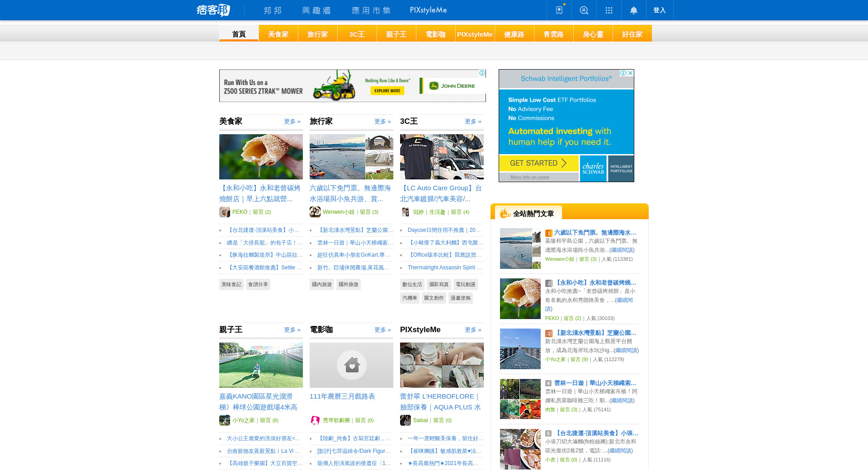Click the 數位生活 tag
Image resolution: width=868 pixels, height=470 pixels.
412,284
